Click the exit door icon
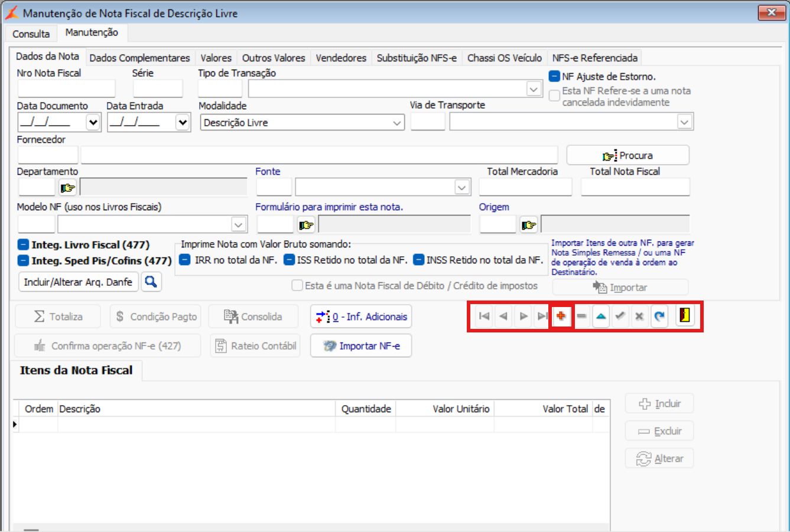Image resolution: width=790 pixels, height=532 pixels. [684, 316]
